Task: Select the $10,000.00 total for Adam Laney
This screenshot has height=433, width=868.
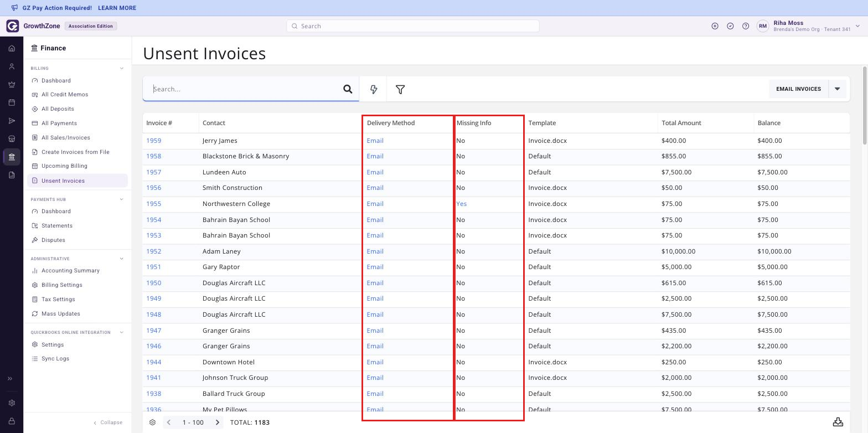Action: pos(678,251)
